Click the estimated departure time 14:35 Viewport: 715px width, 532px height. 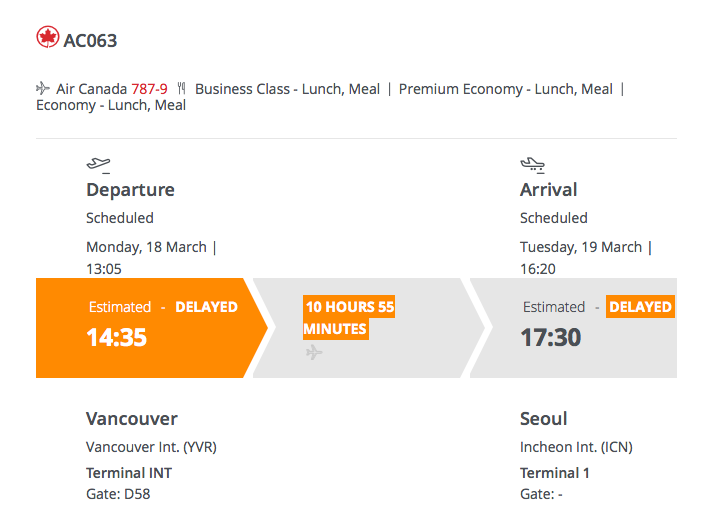tap(117, 337)
